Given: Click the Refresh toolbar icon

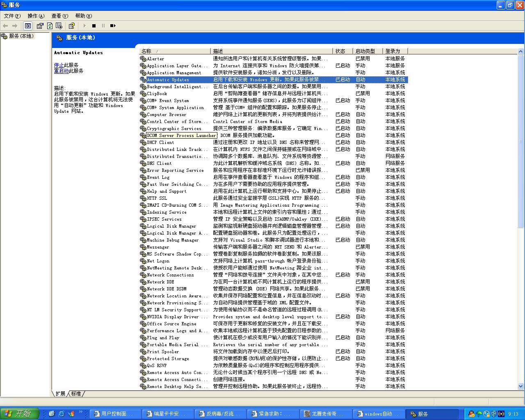Looking at the screenshot, I should point(50,26).
